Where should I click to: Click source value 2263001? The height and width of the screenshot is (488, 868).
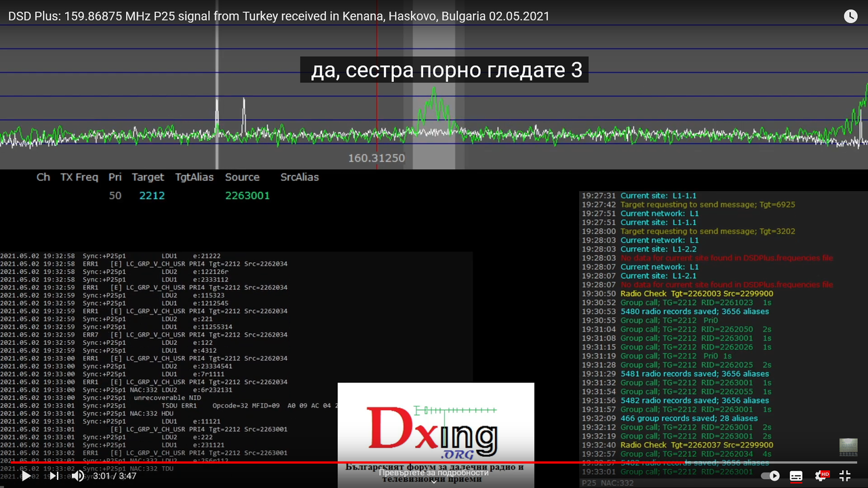(248, 195)
